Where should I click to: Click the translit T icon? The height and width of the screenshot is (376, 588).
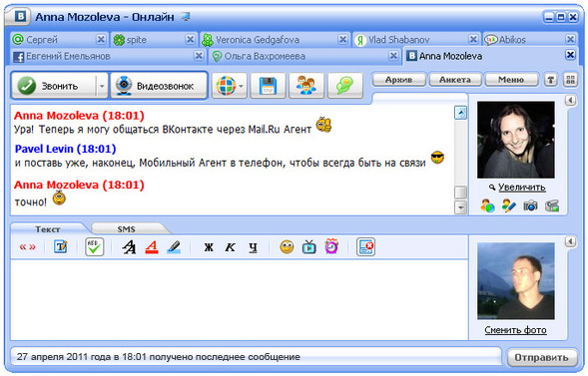(60, 246)
